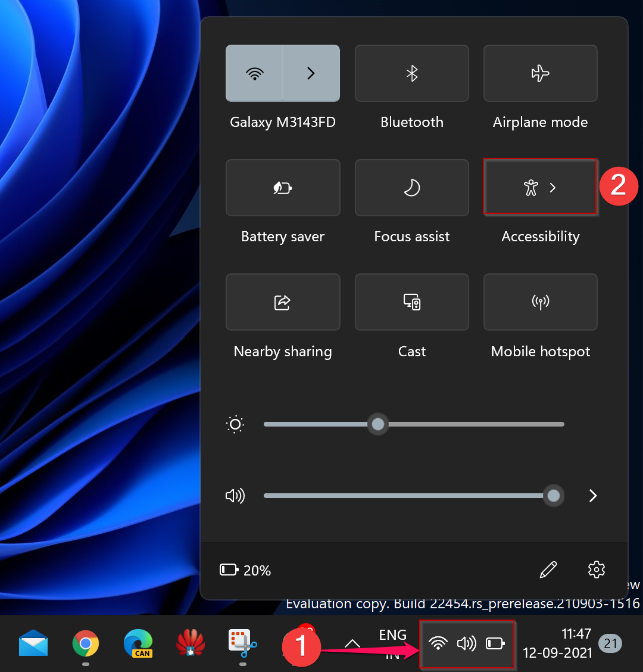643x672 pixels.
Task: Open all settings via gear icon
Action: (x=597, y=570)
